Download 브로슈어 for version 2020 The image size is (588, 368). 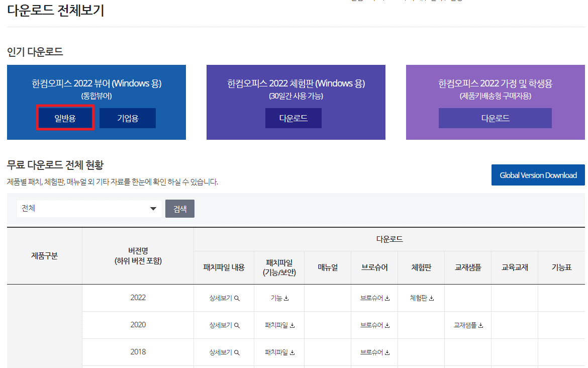(x=374, y=325)
